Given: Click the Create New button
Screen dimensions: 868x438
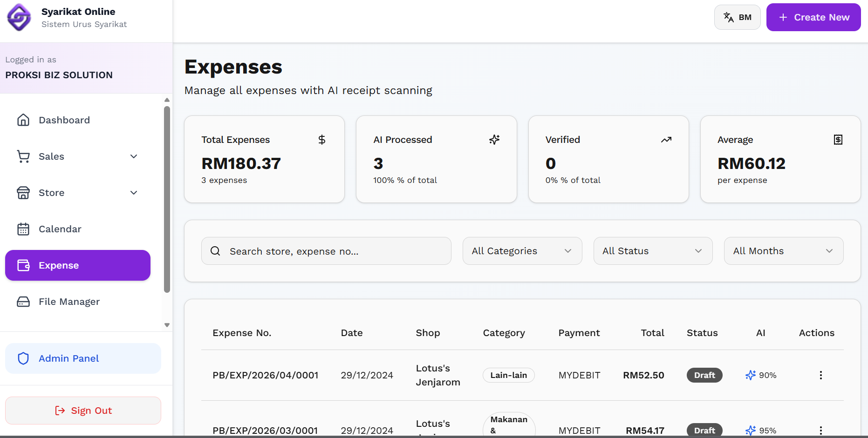Looking at the screenshot, I should pyautogui.click(x=813, y=17).
